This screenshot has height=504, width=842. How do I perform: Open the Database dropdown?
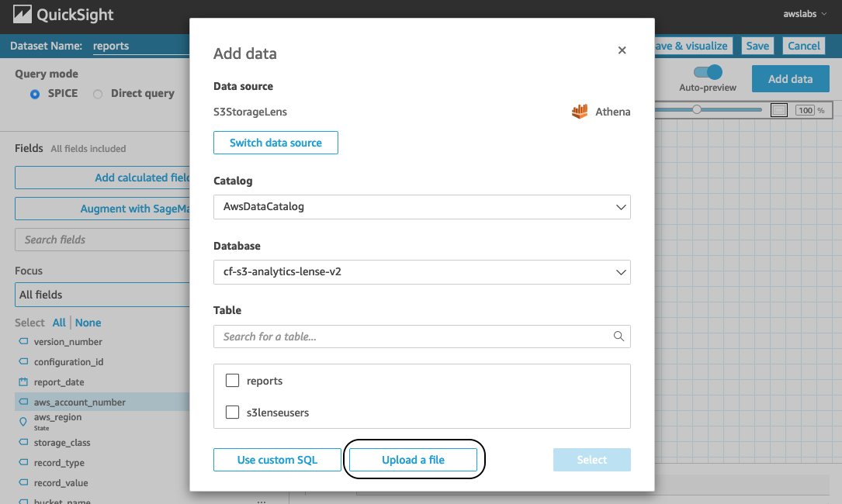(x=421, y=272)
